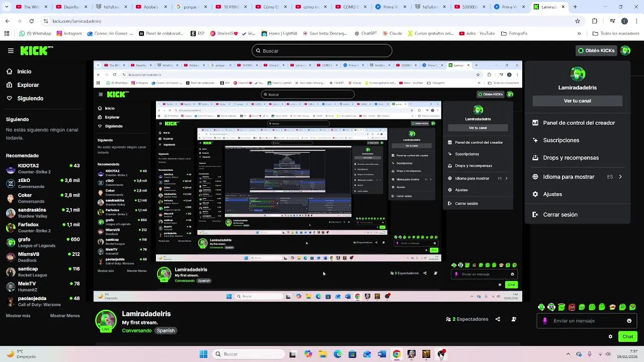
Task: Click the Buscar search field on Kick
Action: tap(322, 51)
